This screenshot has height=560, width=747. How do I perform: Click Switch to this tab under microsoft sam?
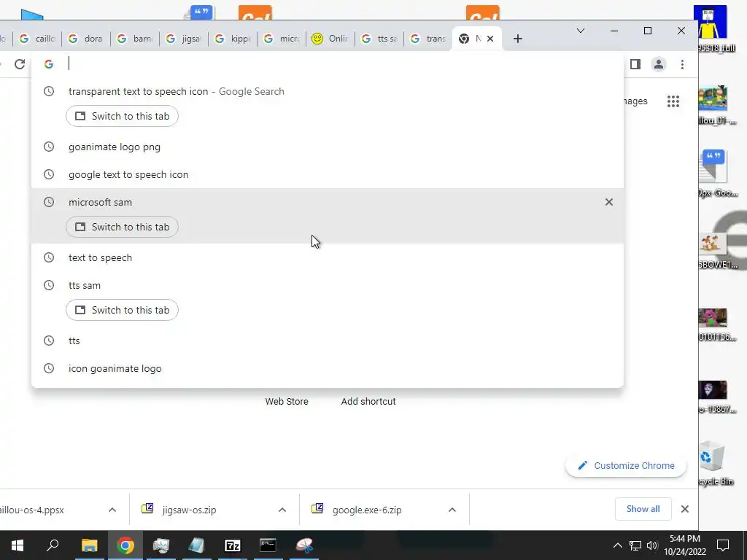(122, 227)
